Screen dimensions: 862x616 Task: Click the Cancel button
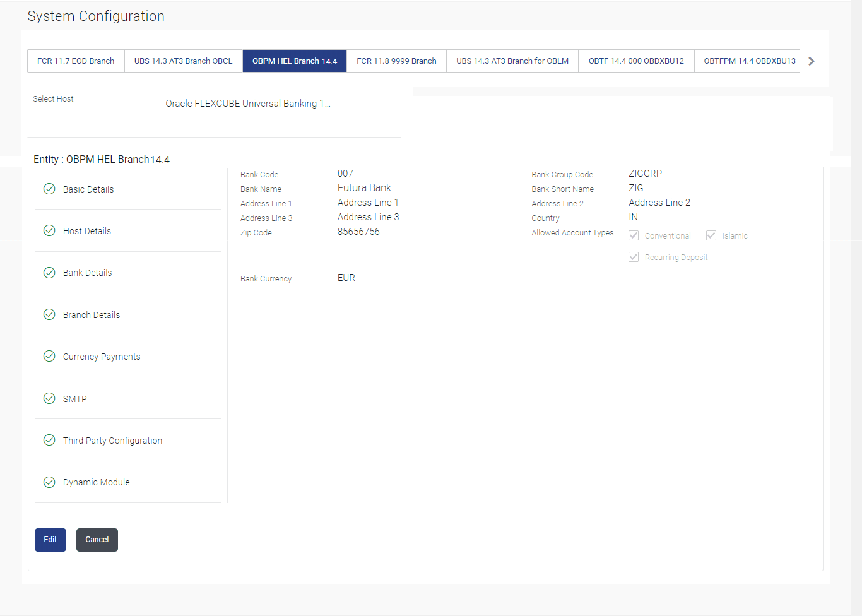coord(97,540)
